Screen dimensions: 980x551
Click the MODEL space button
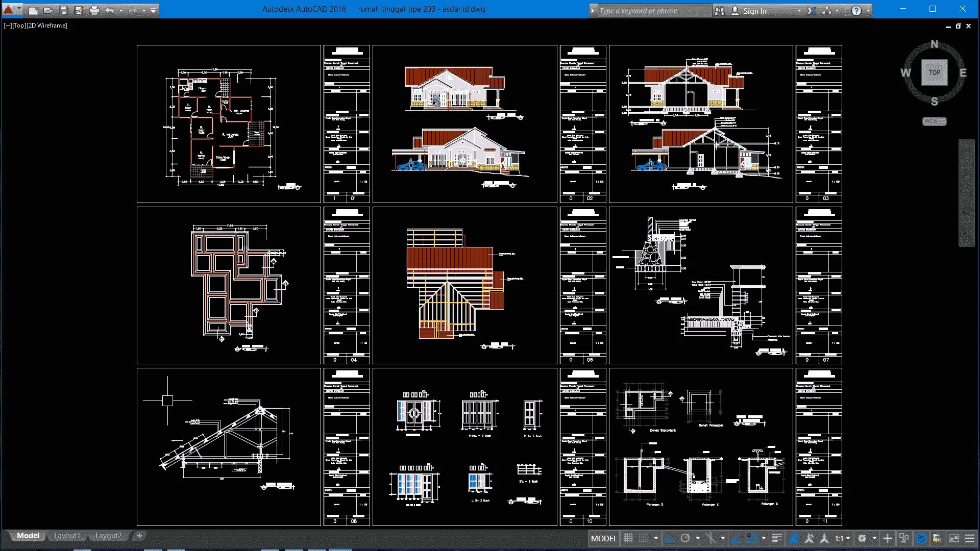tap(604, 538)
